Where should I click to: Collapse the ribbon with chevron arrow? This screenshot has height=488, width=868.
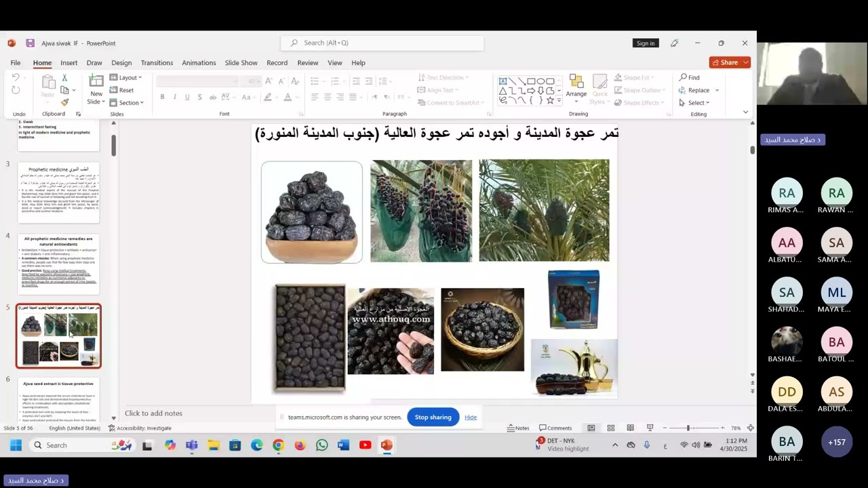point(745,113)
